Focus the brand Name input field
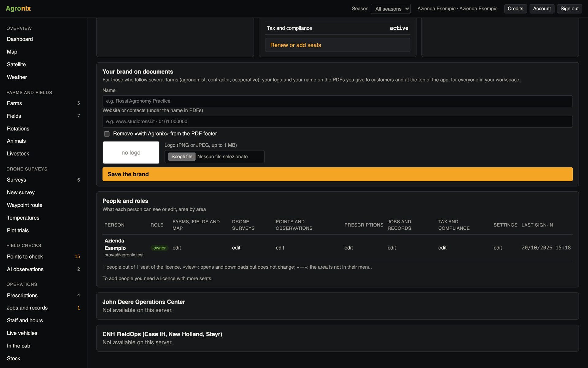This screenshot has width=588, height=368. (337, 101)
